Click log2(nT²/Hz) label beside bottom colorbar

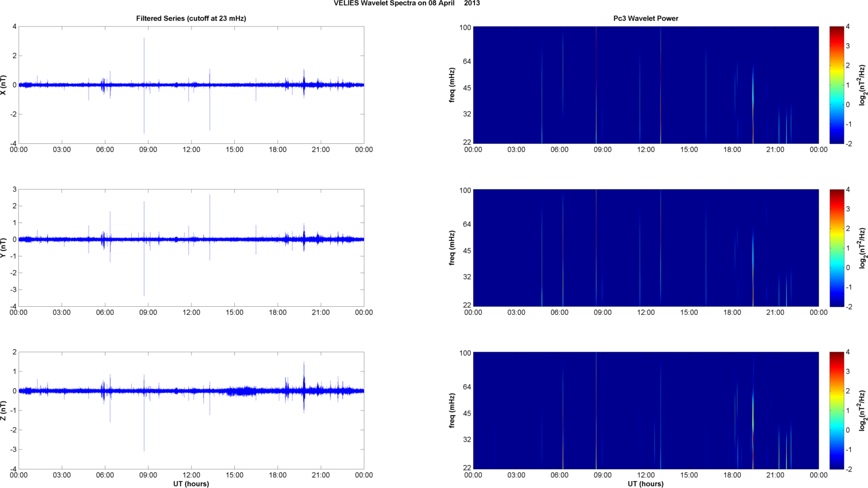[862, 411]
